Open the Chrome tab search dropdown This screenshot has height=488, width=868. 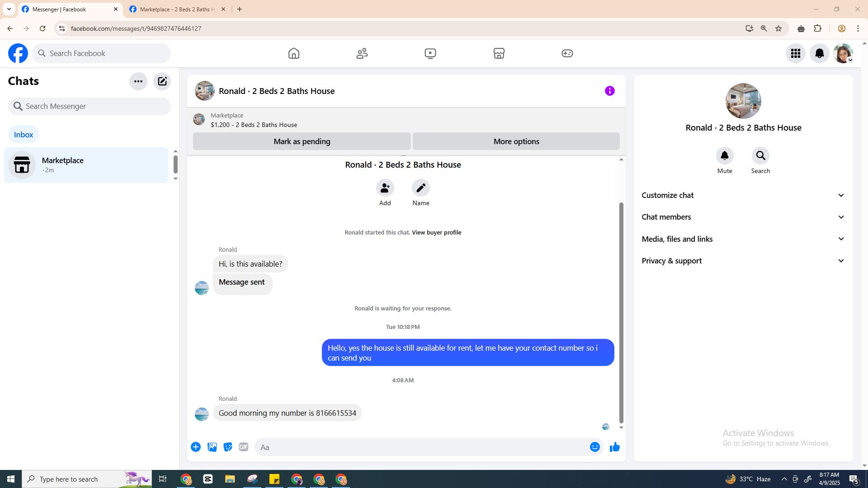click(9, 9)
